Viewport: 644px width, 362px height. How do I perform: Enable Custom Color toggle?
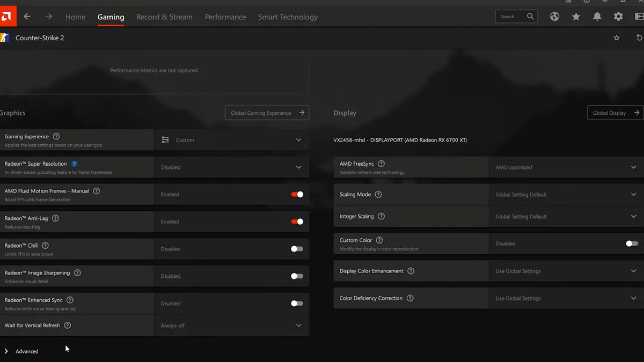[x=632, y=243]
